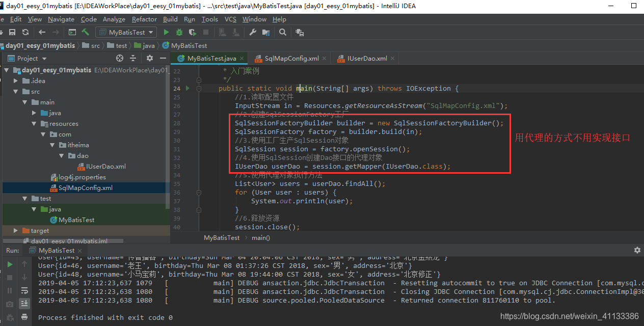The image size is (644, 326).
Task: Close the MyBatisTest tab in Run panel
Action: [x=79, y=251]
